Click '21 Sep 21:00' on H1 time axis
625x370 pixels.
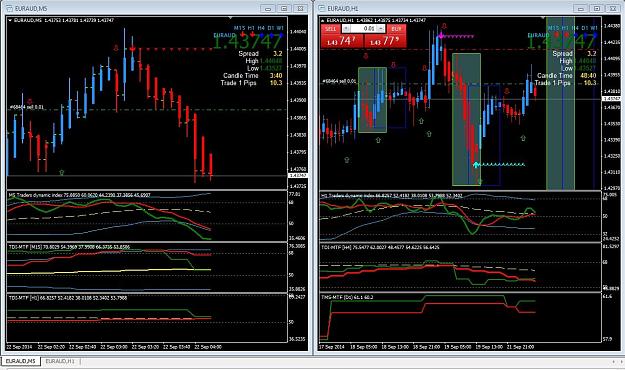click(520, 347)
